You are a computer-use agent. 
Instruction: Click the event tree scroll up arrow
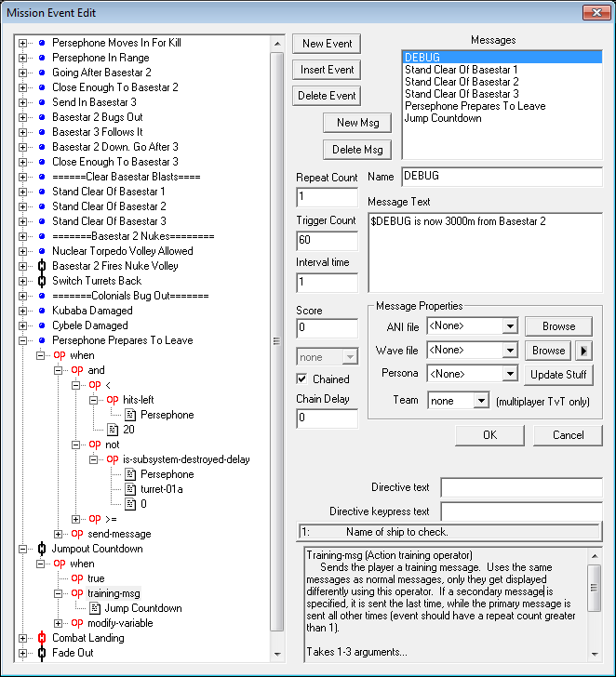[x=277, y=44]
